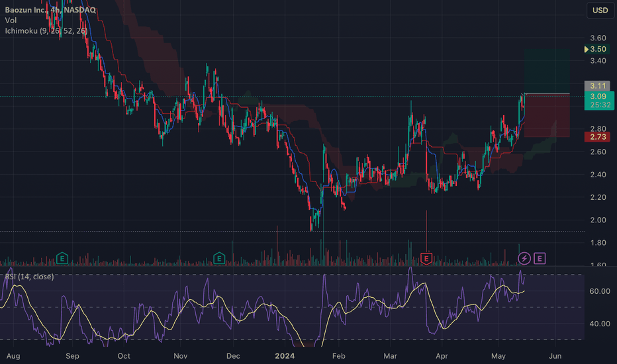The width and height of the screenshot is (617, 364).
Task: Click the 40.00 RSI axis value
Action: pos(600,324)
